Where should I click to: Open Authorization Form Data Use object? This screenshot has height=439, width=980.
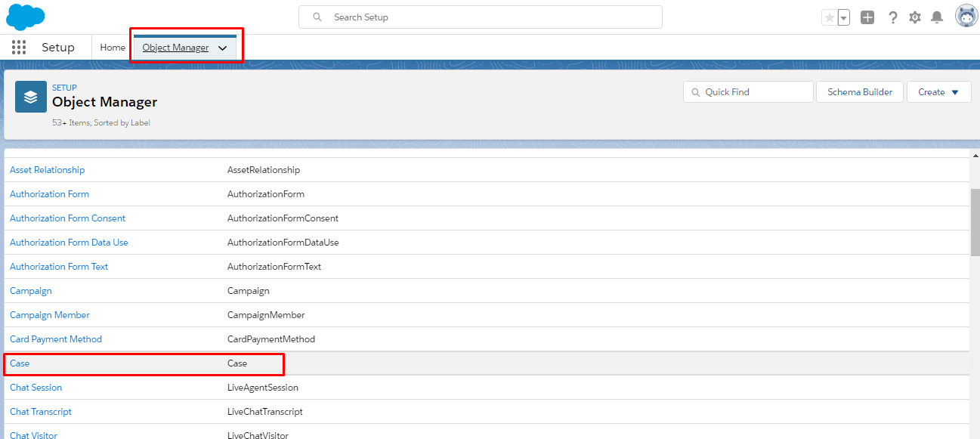[x=69, y=243]
